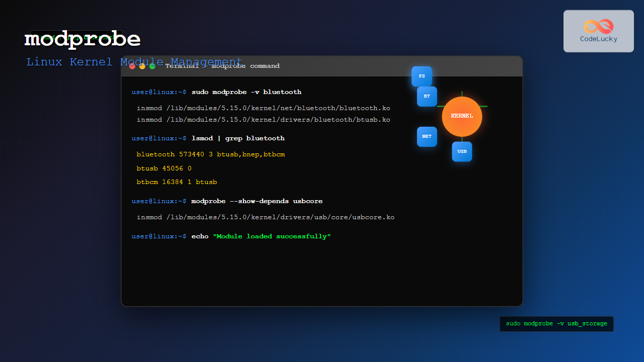The image size is (644, 362).
Task: Click the NET module icon
Action: 427,136
